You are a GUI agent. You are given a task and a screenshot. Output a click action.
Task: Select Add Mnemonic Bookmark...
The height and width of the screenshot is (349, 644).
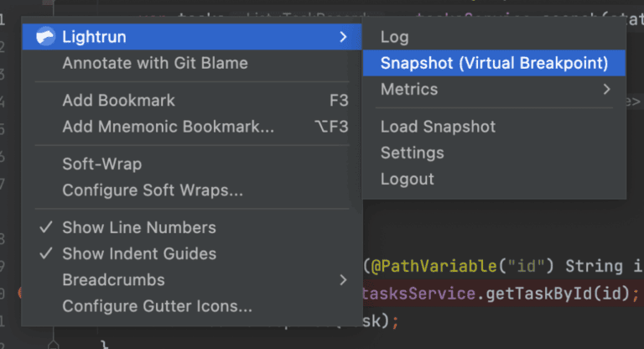[x=168, y=127]
